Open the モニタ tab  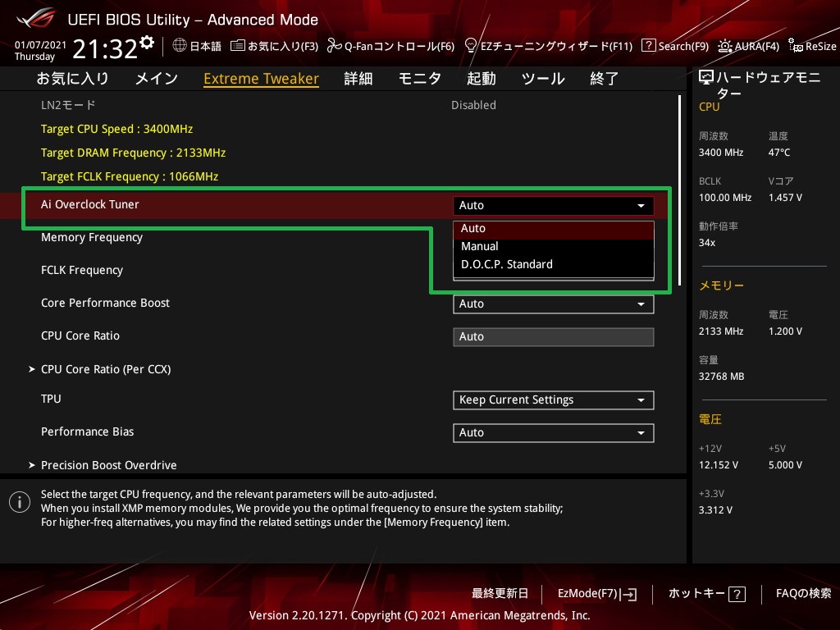(419, 79)
